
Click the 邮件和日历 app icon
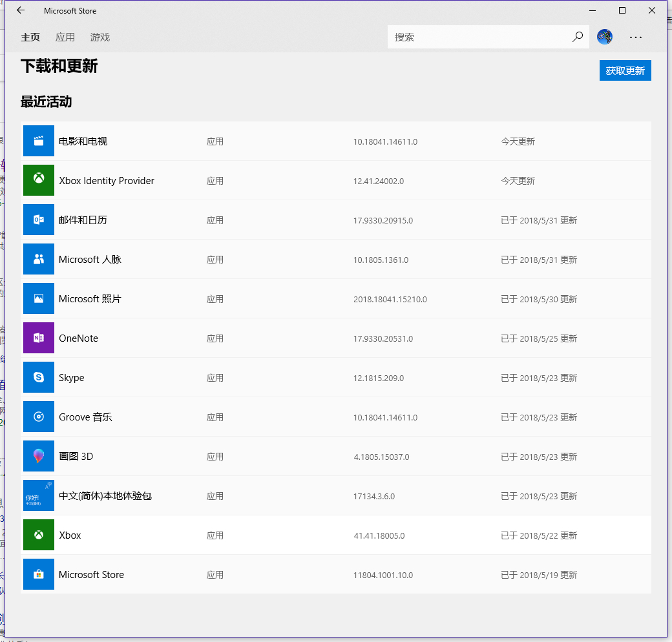(x=39, y=220)
